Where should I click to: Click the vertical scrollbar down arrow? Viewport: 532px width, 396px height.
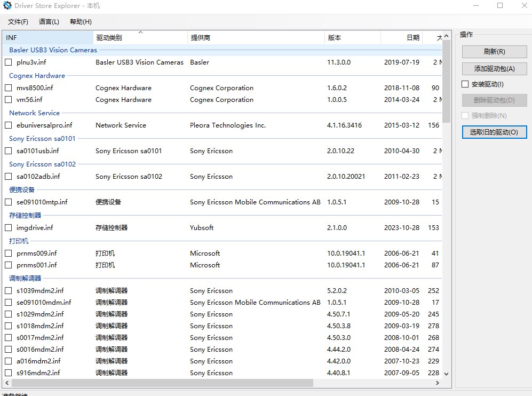[446, 374]
